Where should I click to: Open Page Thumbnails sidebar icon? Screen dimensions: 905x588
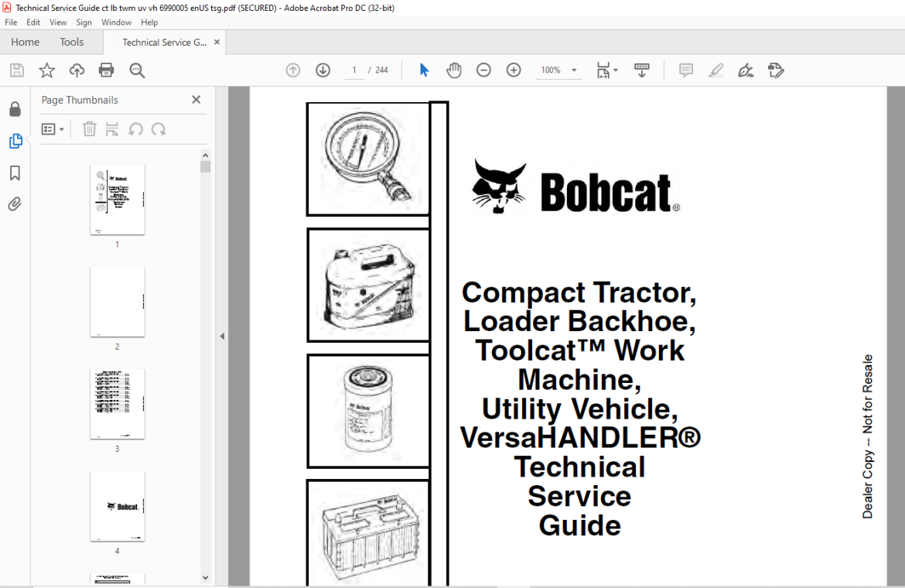[x=15, y=141]
